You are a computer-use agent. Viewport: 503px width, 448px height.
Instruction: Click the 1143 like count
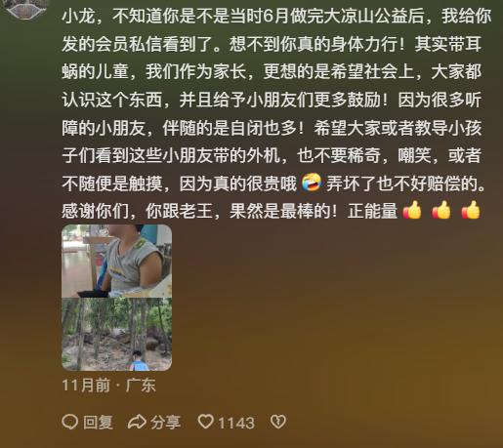[x=236, y=423]
